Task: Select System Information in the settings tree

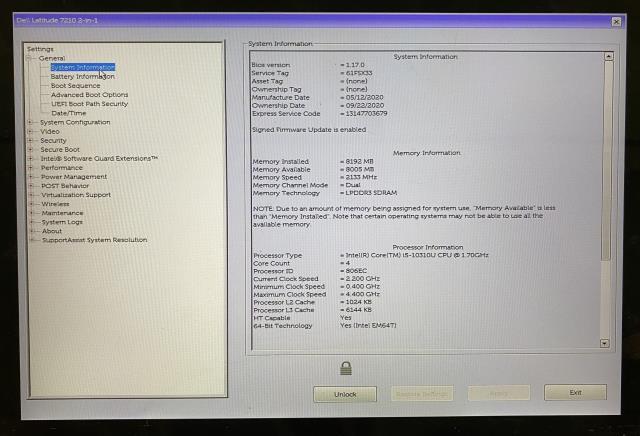Action: tap(83, 67)
